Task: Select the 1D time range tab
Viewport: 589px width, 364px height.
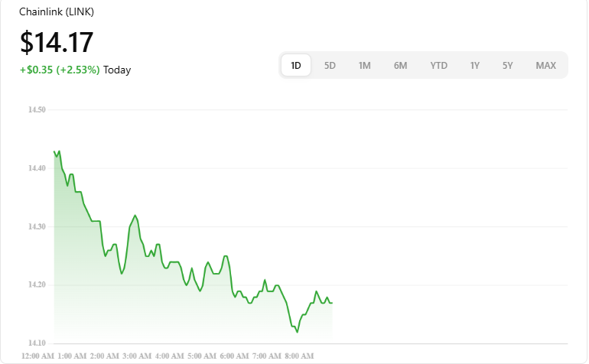Action: [x=296, y=65]
